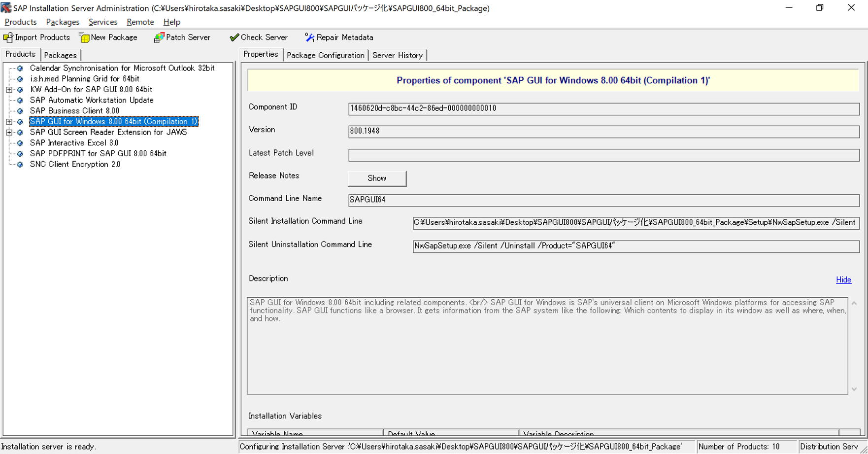Switch to the Package Configuration tab
Viewport: 868px width, 454px height.
(326, 55)
